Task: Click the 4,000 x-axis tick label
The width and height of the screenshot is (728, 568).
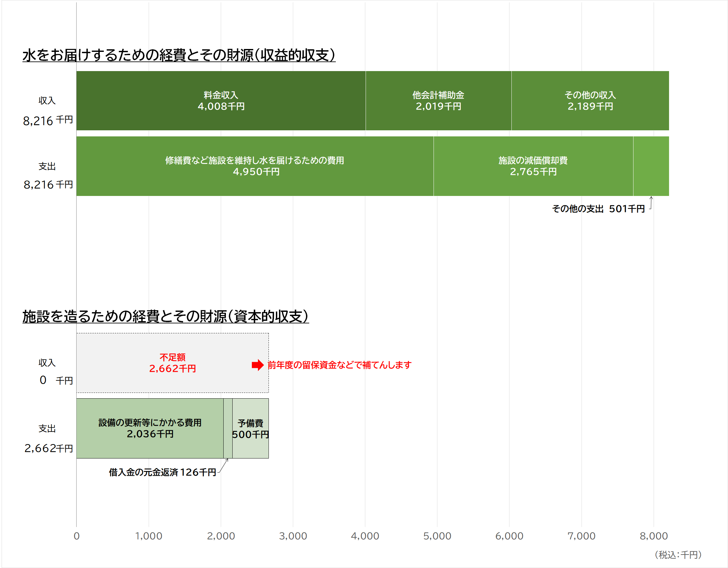Action: coord(365,536)
